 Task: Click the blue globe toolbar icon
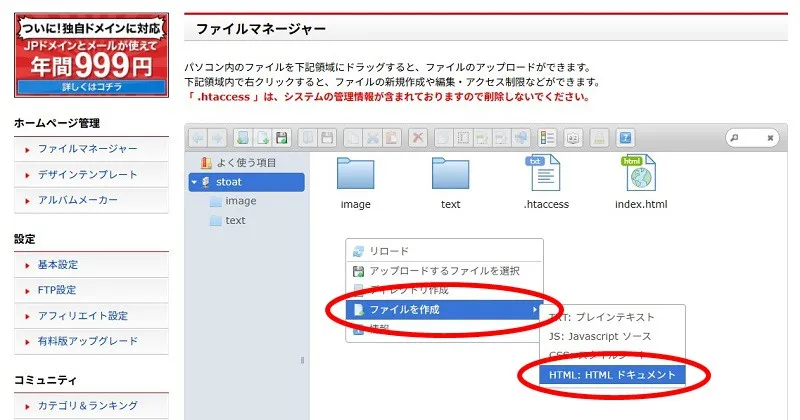tap(521, 138)
